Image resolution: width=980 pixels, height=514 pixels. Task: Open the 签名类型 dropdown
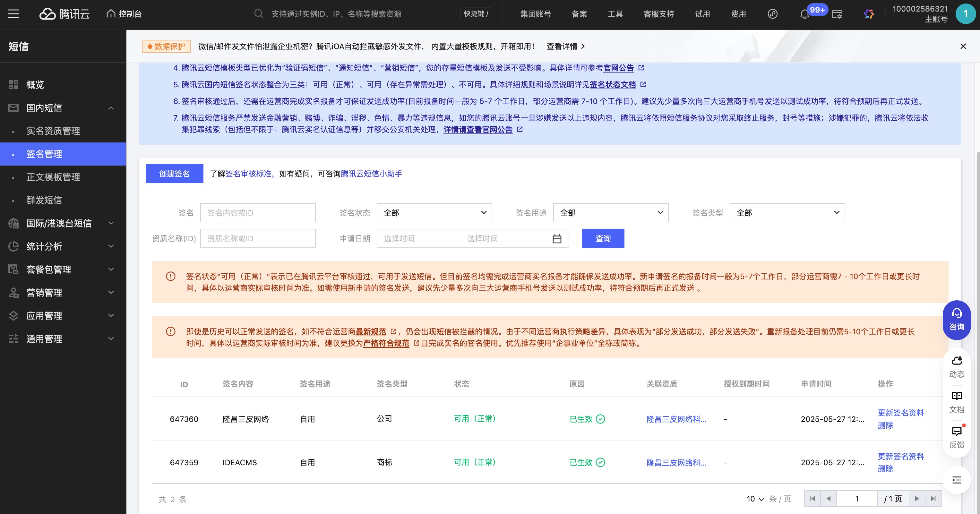pyautogui.click(x=787, y=213)
